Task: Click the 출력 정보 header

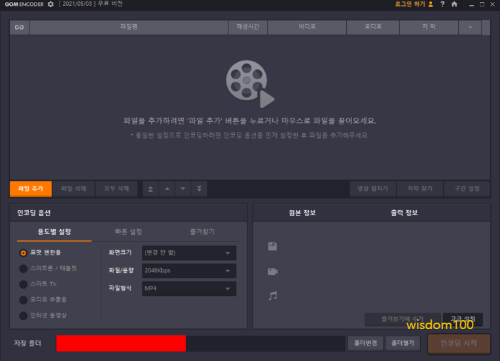Action: [x=404, y=213]
